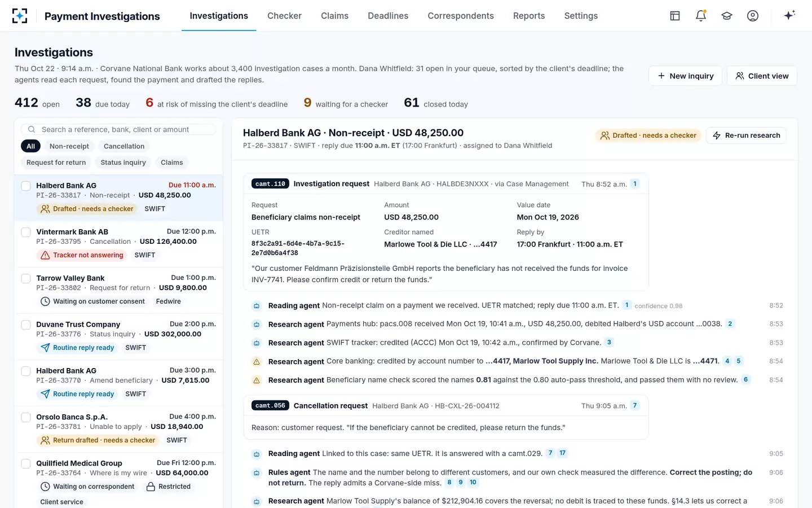Image resolution: width=812 pixels, height=508 pixels.
Task: Tick the checkbox for Halberd Bank AG PI-26-33817
Action: [x=26, y=186]
